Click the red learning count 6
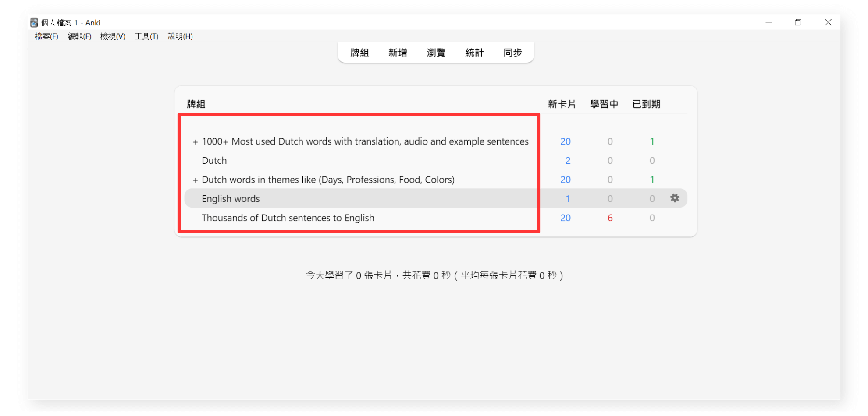This screenshot has height=416, width=868. [610, 218]
